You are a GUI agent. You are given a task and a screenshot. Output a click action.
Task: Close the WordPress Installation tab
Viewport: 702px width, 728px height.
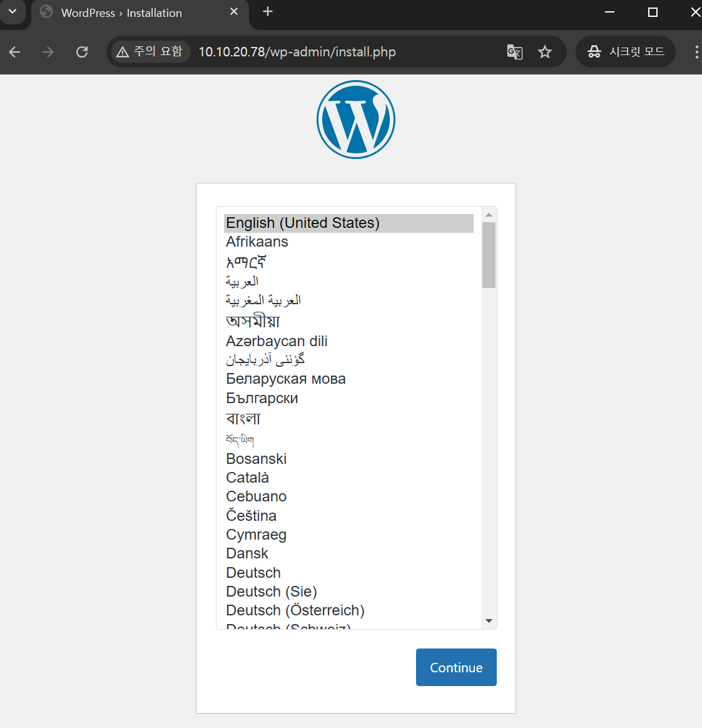tap(234, 12)
